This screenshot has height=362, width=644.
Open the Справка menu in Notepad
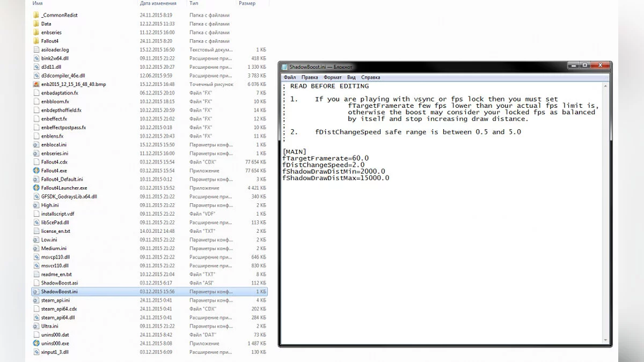pos(371,77)
